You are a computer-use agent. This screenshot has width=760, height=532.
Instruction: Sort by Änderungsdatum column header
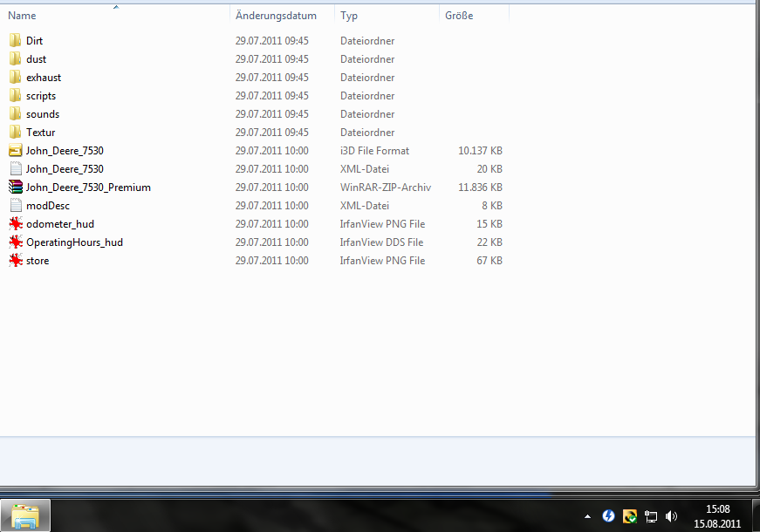click(x=282, y=16)
